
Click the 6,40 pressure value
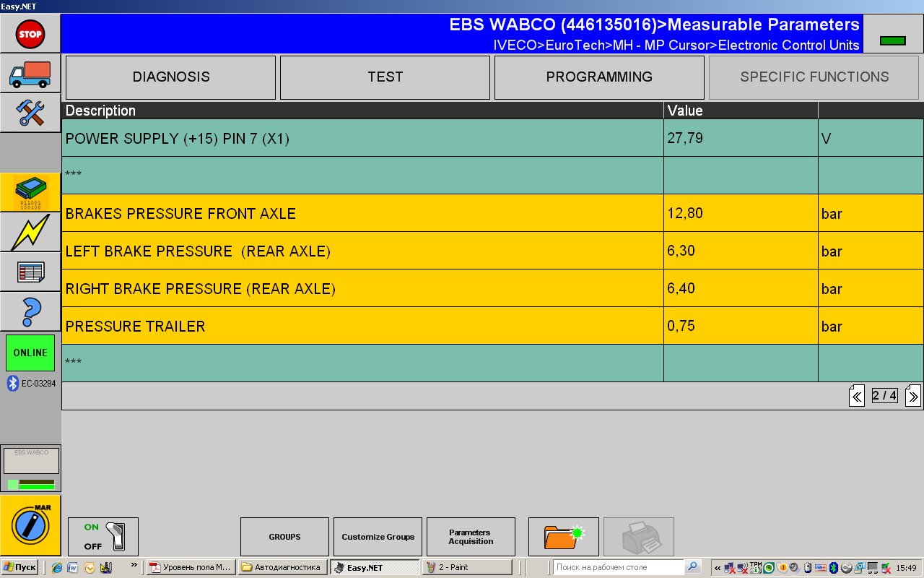(x=681, y=288)
